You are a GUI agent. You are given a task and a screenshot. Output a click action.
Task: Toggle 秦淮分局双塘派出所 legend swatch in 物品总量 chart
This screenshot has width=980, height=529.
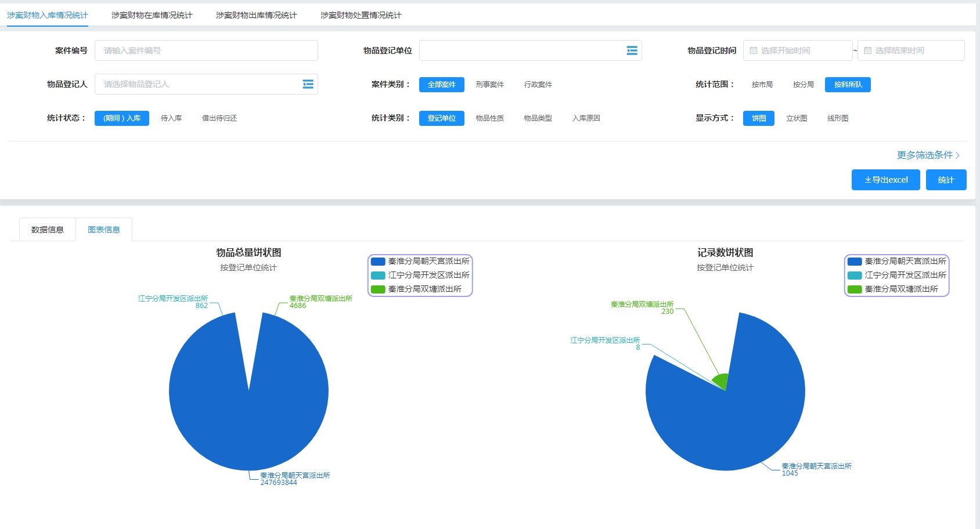[378, 289]
